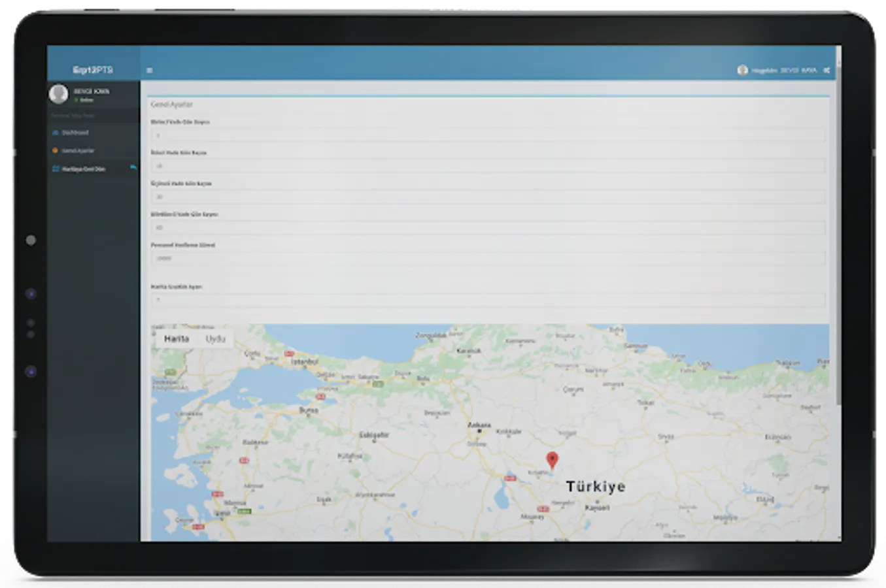Switch the map to Uydu satellite view
The height and width of the screenshot is (588, 886).
click(x=215, y=338)
